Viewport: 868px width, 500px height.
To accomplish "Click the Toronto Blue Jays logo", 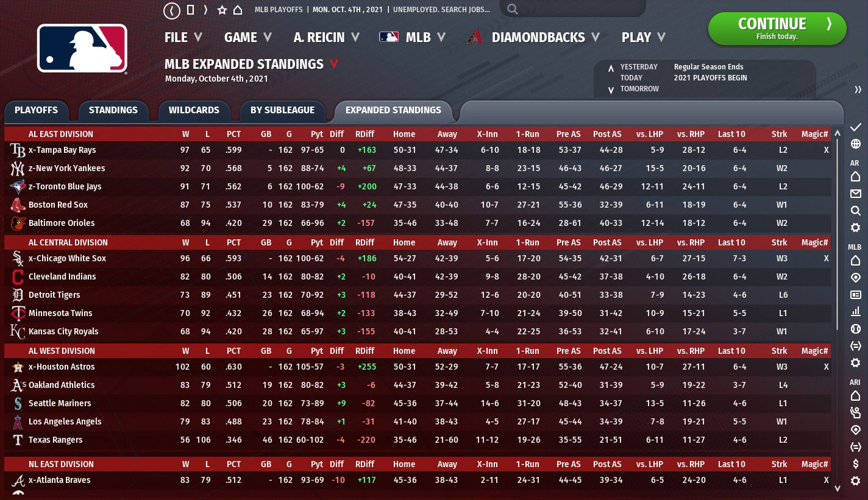I will pyautogui.click(x=17, y=186).
